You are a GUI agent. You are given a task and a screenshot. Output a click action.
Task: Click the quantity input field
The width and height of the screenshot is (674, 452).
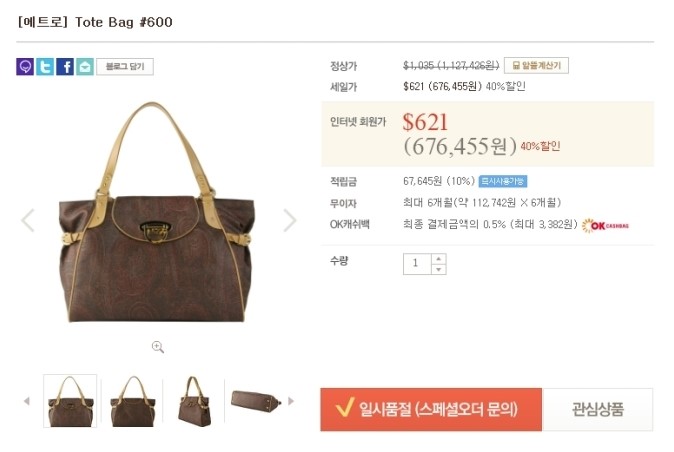tap(417, 264)
